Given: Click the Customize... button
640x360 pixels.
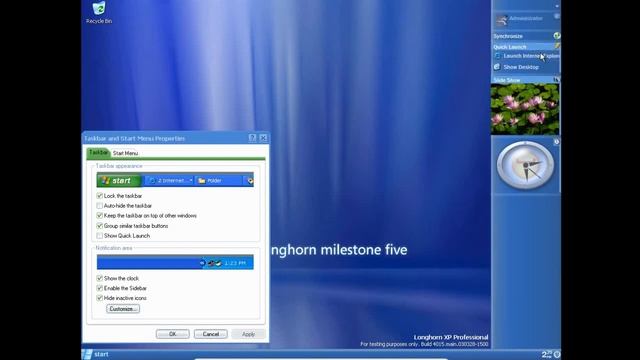Looking at the screenshot, I should [123, 309].
